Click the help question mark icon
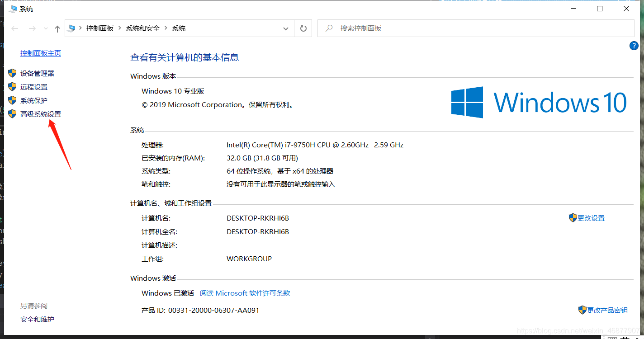The width and height of the screenshot is (644, 339). 634,46
